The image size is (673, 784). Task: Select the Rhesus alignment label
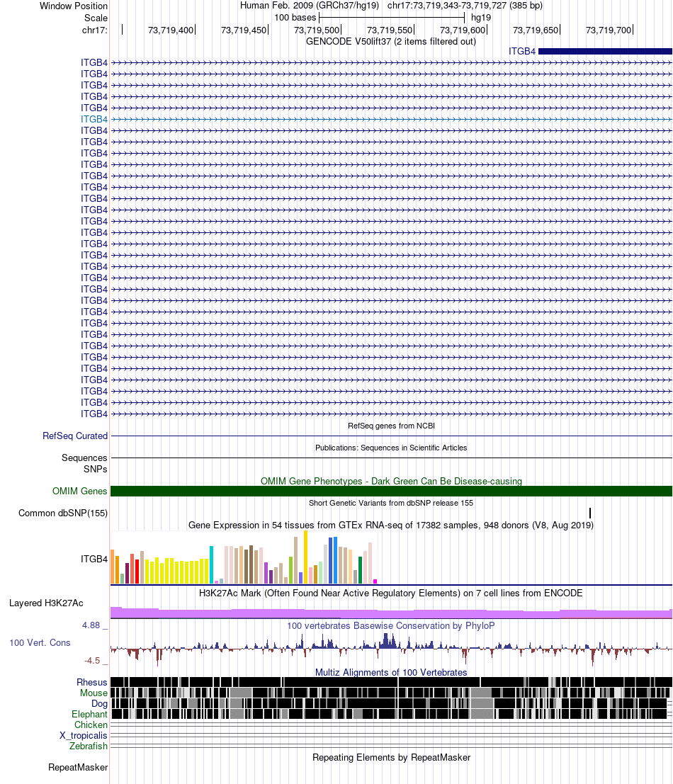point(92,682)
